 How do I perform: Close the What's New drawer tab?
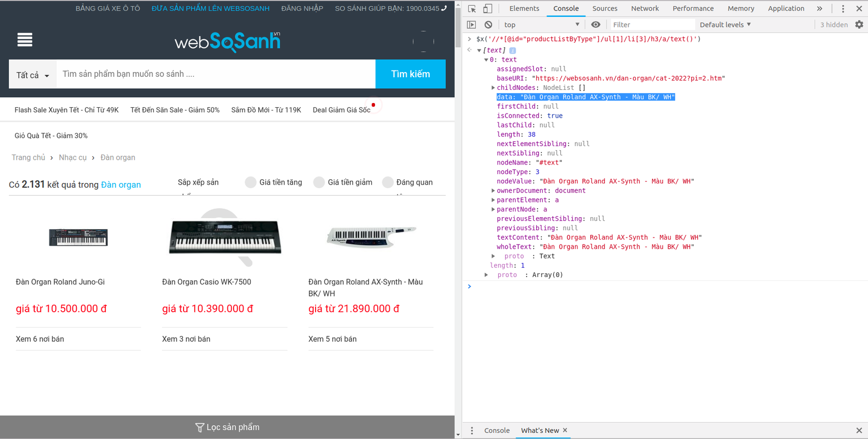565,430
